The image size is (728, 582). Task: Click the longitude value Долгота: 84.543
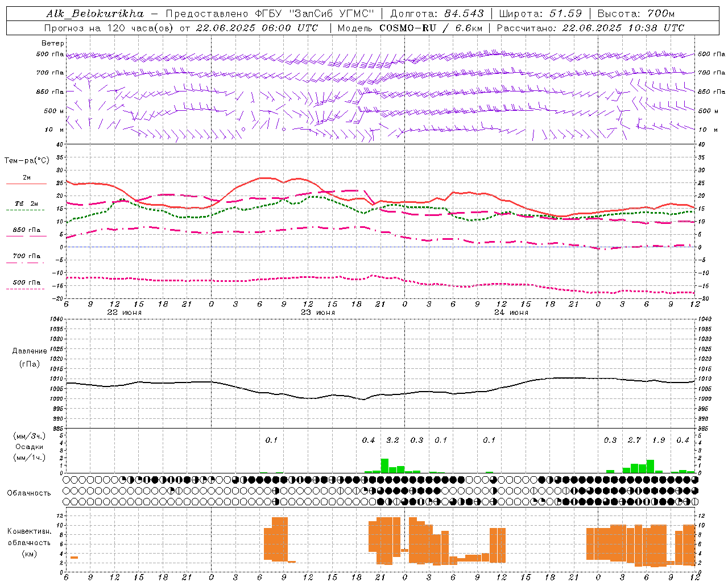pyautogui.click(x=437, y=13)
